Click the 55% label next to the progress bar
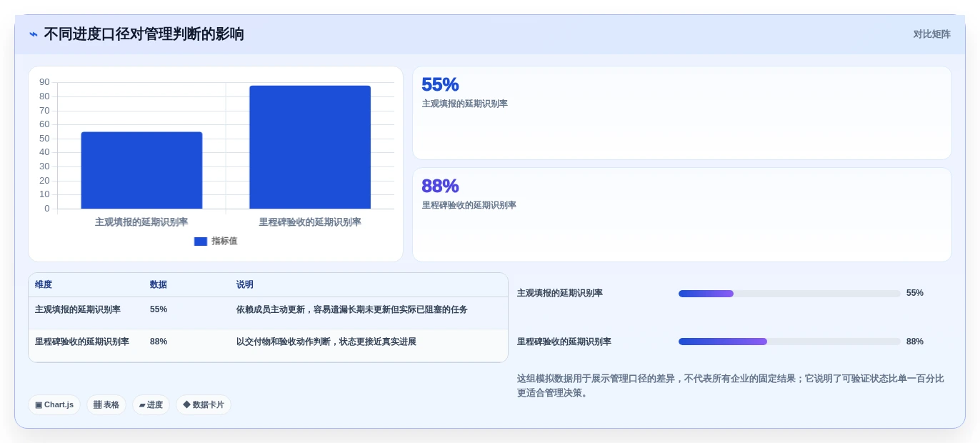980x443 pixels. [915, 293]
